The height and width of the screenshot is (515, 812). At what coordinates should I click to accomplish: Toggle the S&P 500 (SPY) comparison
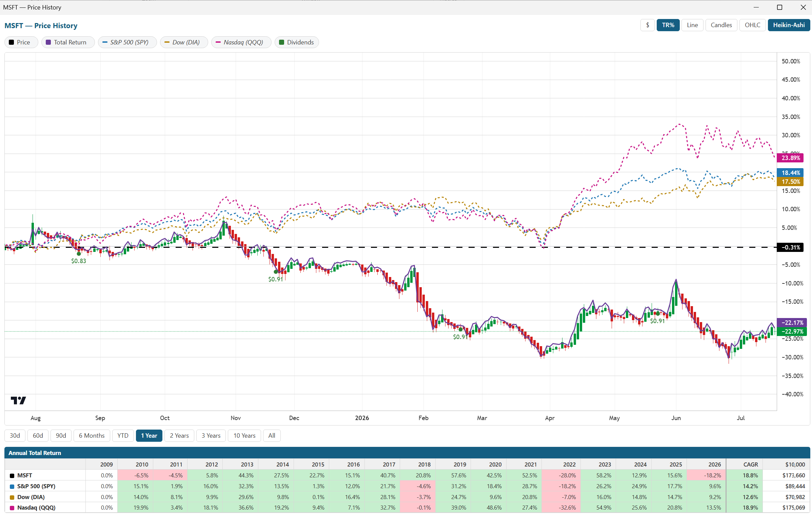(127, 42)
